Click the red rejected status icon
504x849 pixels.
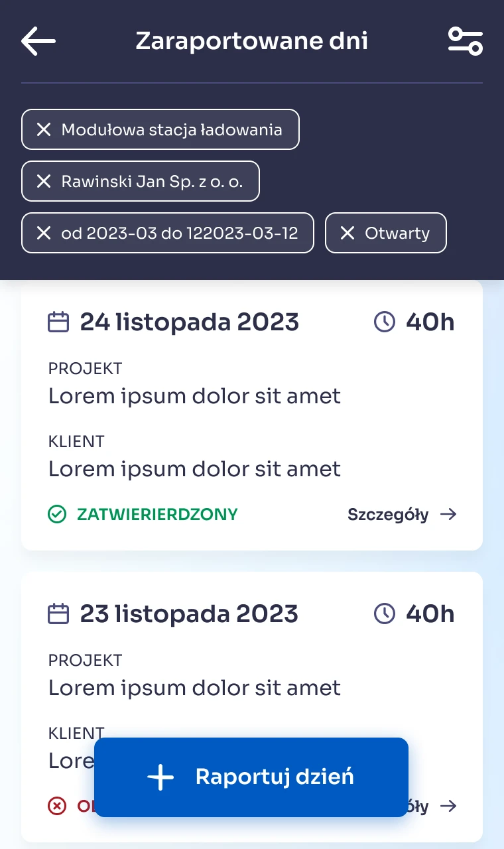[58, 806]
